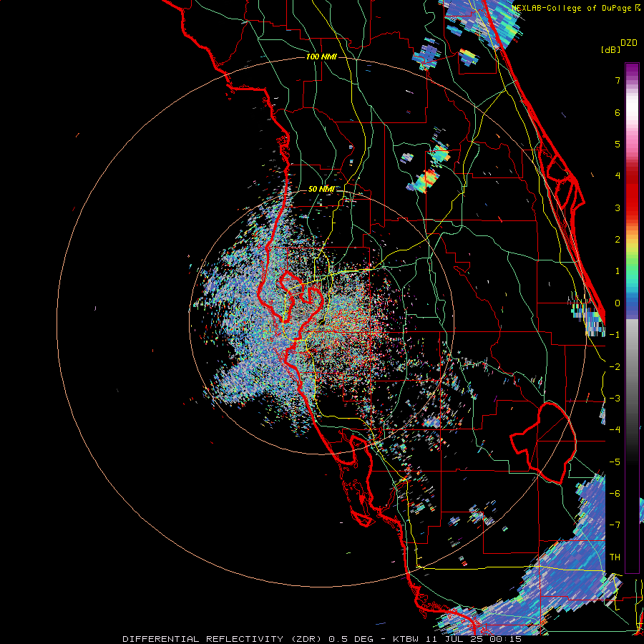Click the 6 dB scale label
Viewport: 644px width, 644px height.
click(618, 112)
